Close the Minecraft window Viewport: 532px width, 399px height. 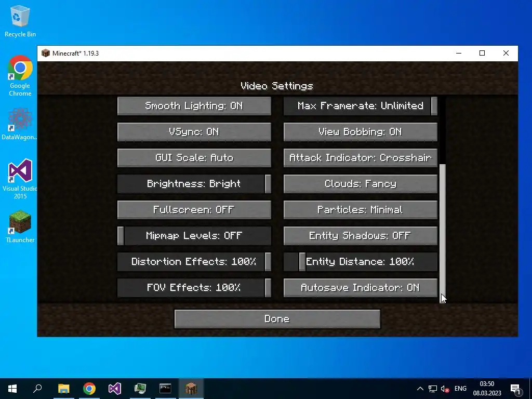pos(506,54)
